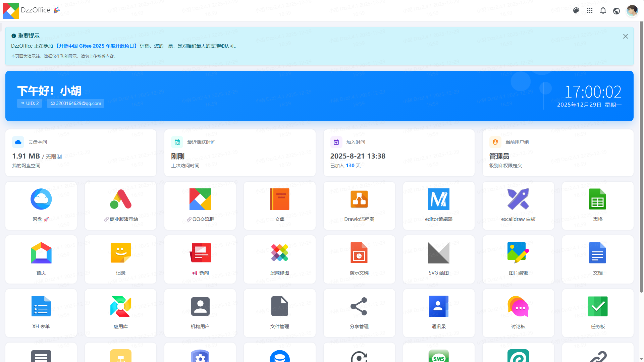Open the 网盘 cloud drive app

tap(41, 205)
